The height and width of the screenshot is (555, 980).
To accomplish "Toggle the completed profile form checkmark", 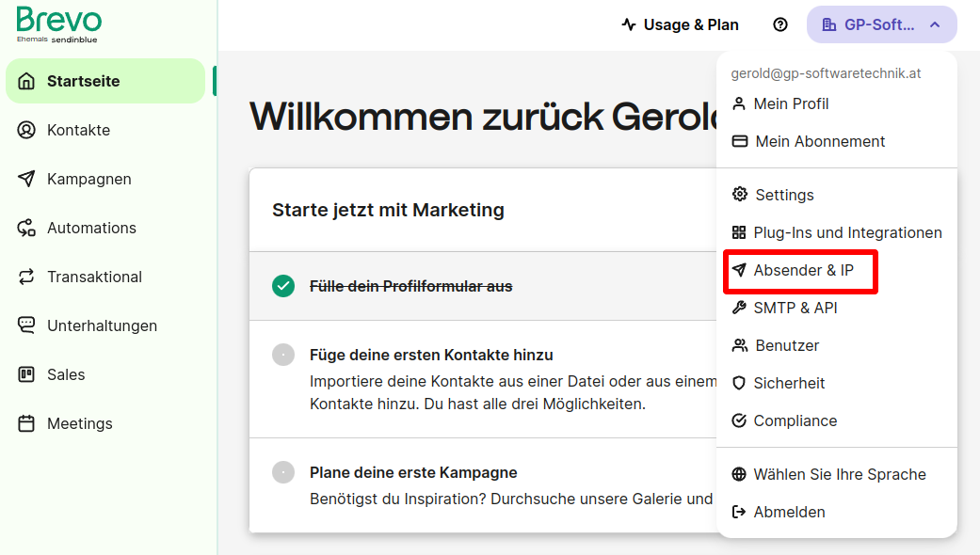I will [283, 286].
